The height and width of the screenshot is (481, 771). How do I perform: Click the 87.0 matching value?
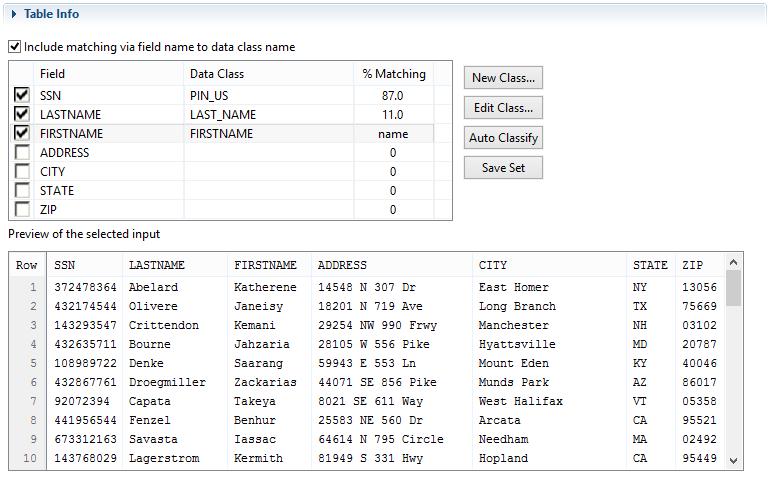click(x=392, y=95)
